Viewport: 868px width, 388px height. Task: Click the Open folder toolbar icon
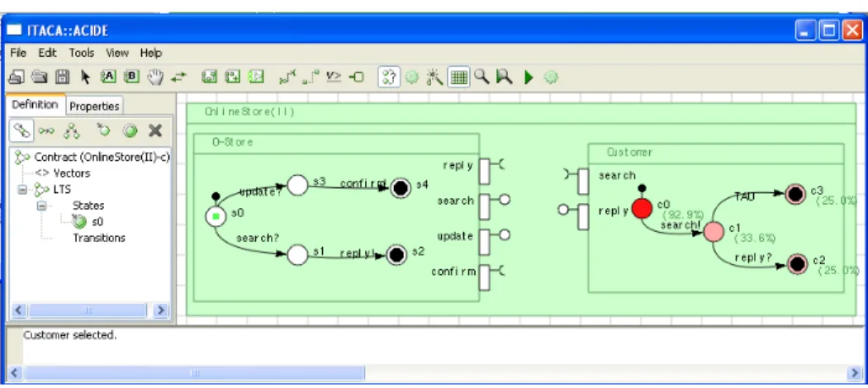(x=40, y=77)
